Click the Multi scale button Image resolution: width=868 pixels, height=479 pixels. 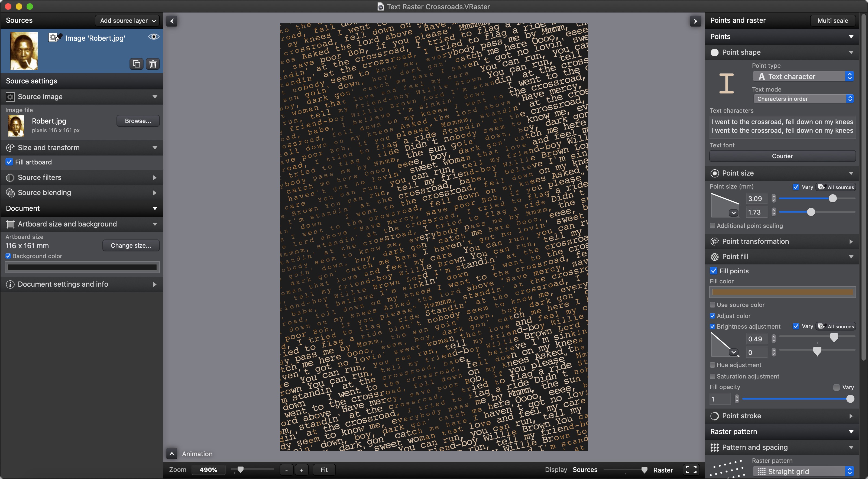pos(832,21)
